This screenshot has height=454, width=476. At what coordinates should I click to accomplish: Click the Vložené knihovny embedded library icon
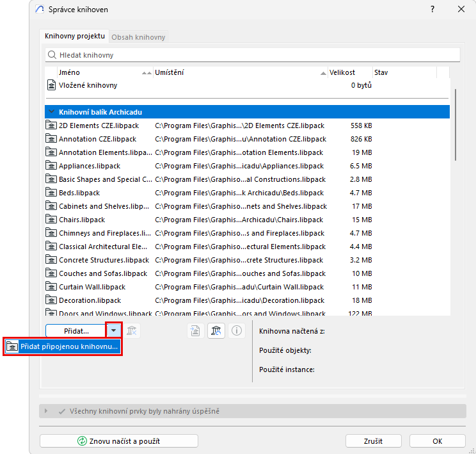click(x=51, y=85)
